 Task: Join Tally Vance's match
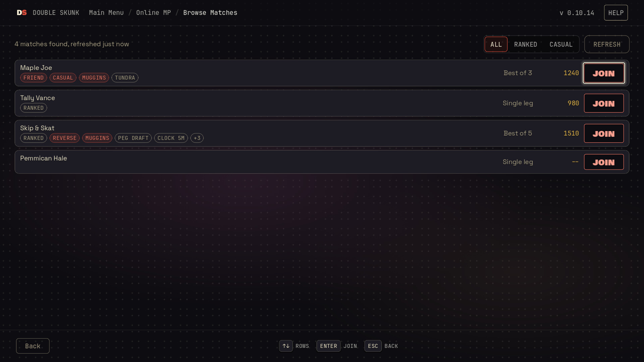(x=604, y=103)
